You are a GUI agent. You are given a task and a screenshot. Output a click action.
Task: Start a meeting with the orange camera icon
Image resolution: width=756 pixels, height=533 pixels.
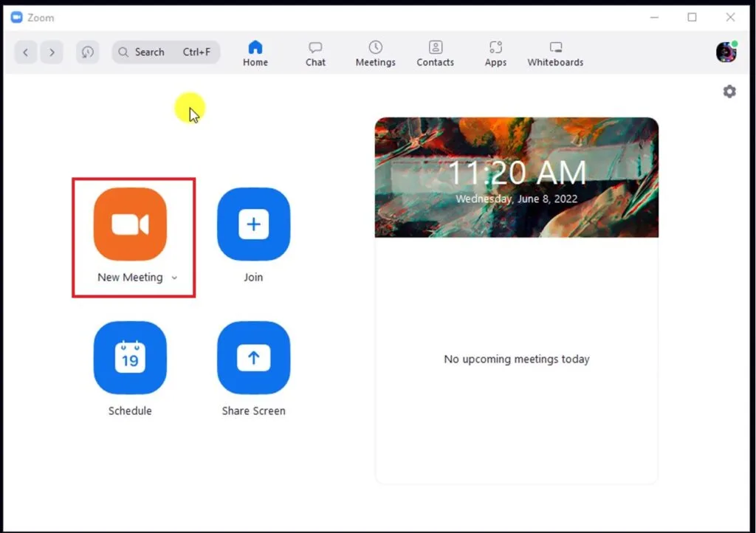pyautogui.click(x=130, y=224)
